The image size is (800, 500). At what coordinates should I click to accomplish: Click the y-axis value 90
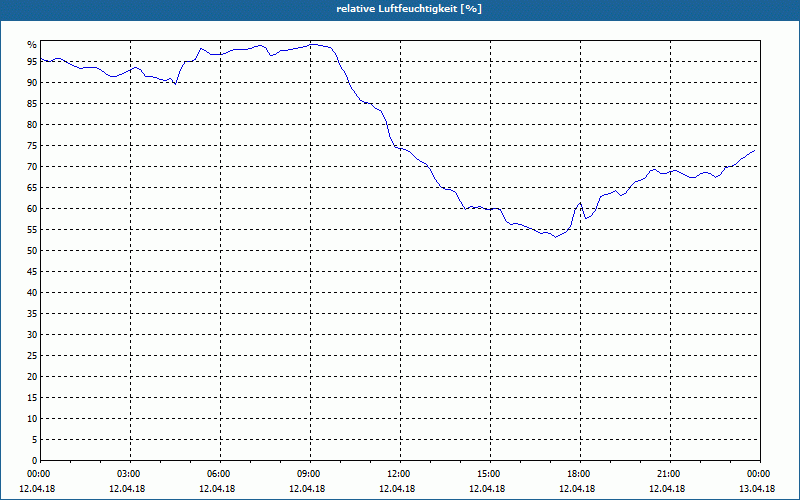click(32, 83)
